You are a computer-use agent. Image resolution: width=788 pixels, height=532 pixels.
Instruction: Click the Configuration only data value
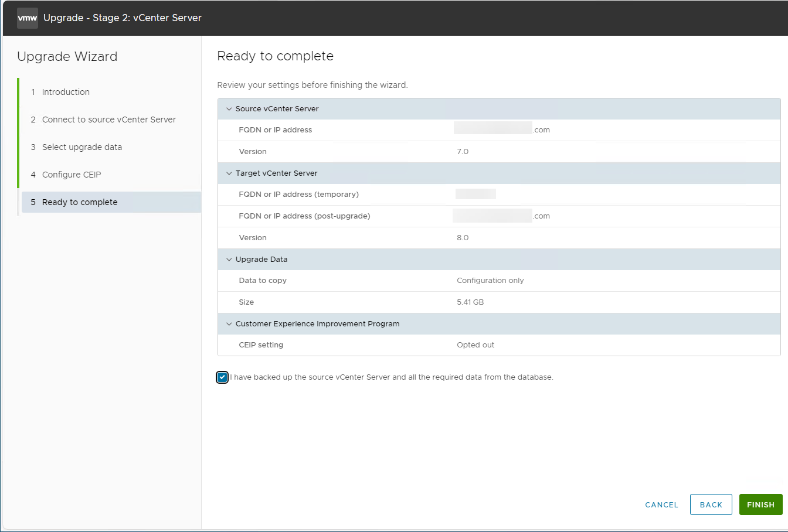pos(490,281)
